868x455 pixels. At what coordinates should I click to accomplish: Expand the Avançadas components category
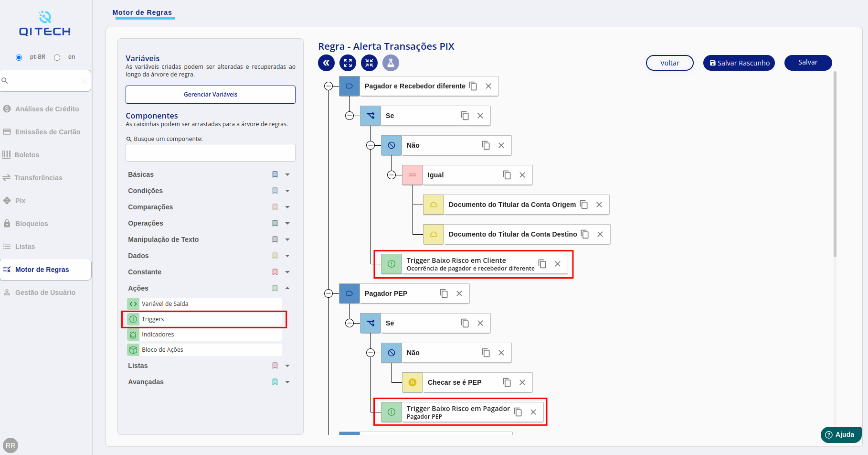287,382
